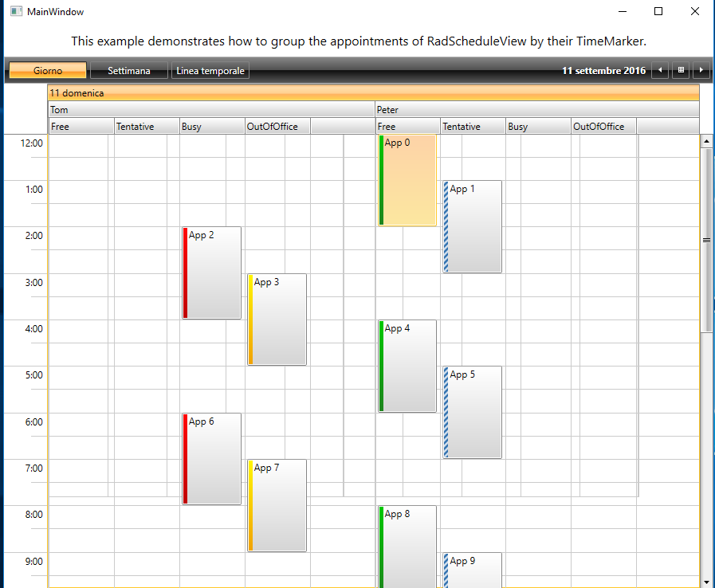
Task: Minimize the MainWindow window
Action: pyautogui.click(x=623, y=11)
